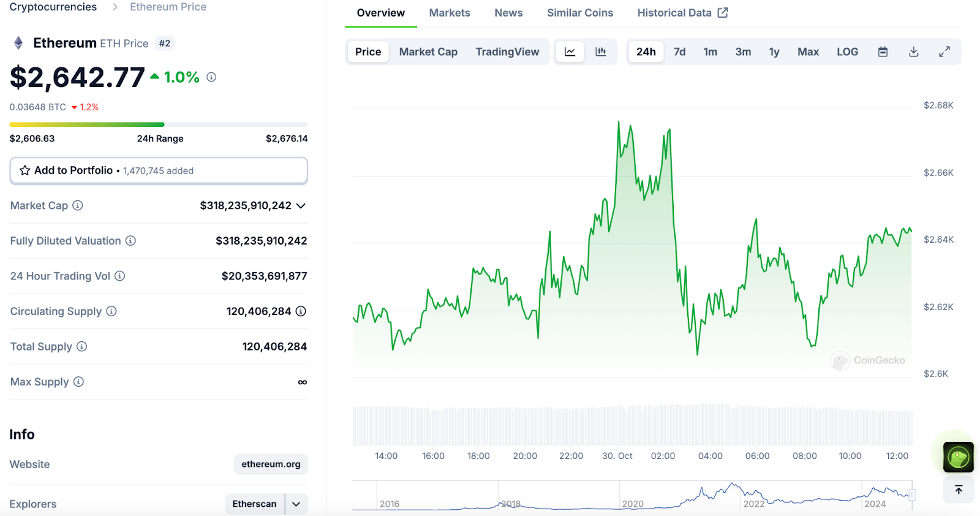Select the 24h time range
This screenshot has height=516, width=980.
(646, 52)
